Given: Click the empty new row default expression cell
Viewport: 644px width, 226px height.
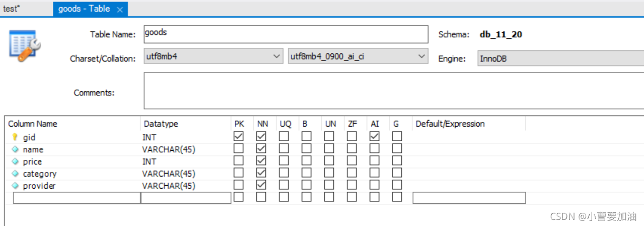Looking at the screenshot, I should 469,198.
